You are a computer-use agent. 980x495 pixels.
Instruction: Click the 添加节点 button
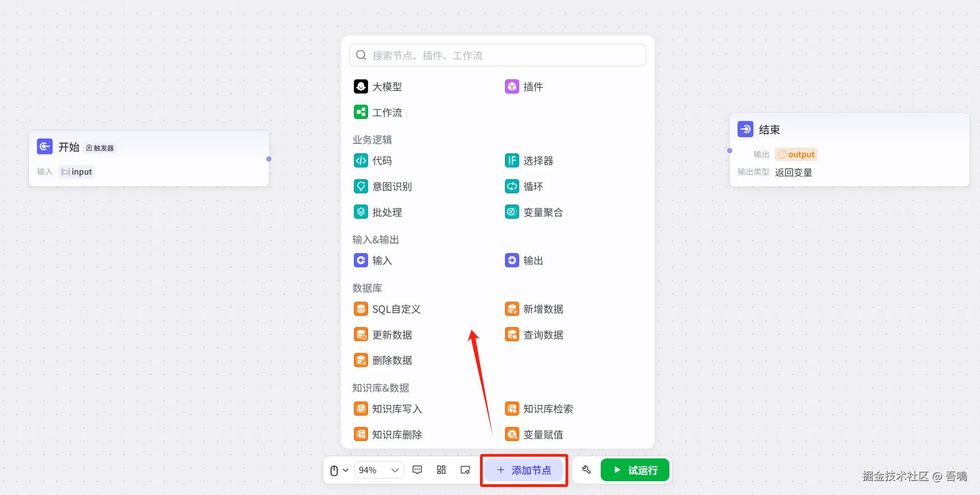[524, 470]
